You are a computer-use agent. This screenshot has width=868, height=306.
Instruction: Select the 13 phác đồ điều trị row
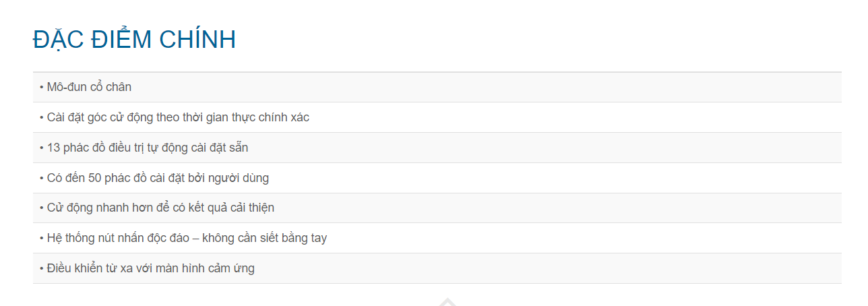(x=147, y=148)
